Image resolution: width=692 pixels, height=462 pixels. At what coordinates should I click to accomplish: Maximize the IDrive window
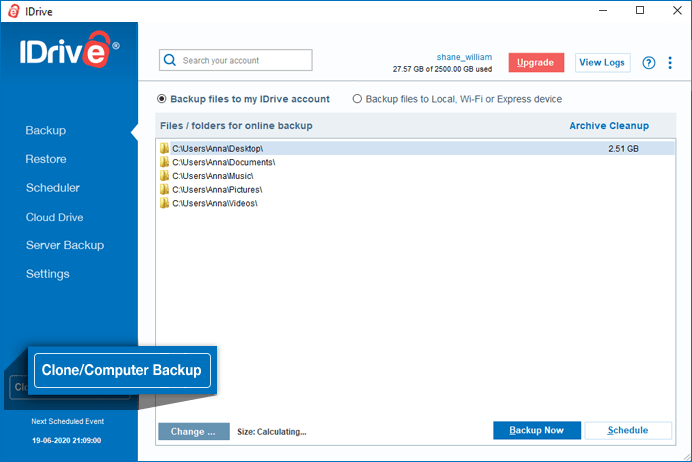640,10
